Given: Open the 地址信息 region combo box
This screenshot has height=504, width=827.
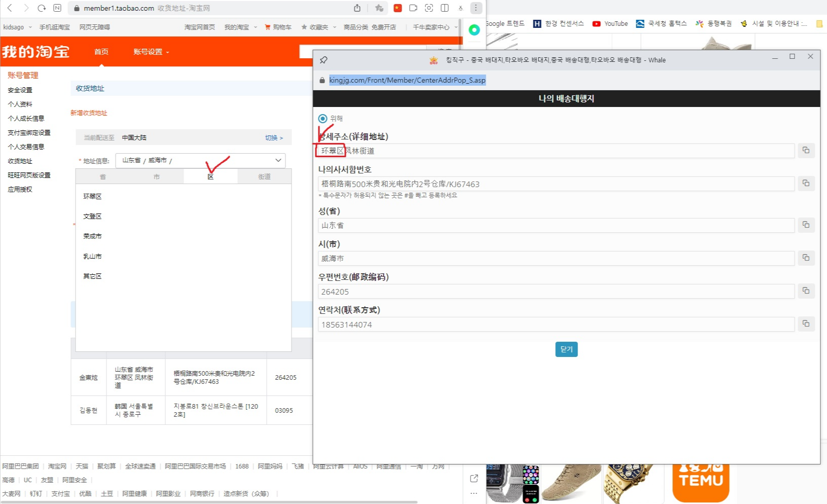Looking at the screenshot, I should (200, 160).
